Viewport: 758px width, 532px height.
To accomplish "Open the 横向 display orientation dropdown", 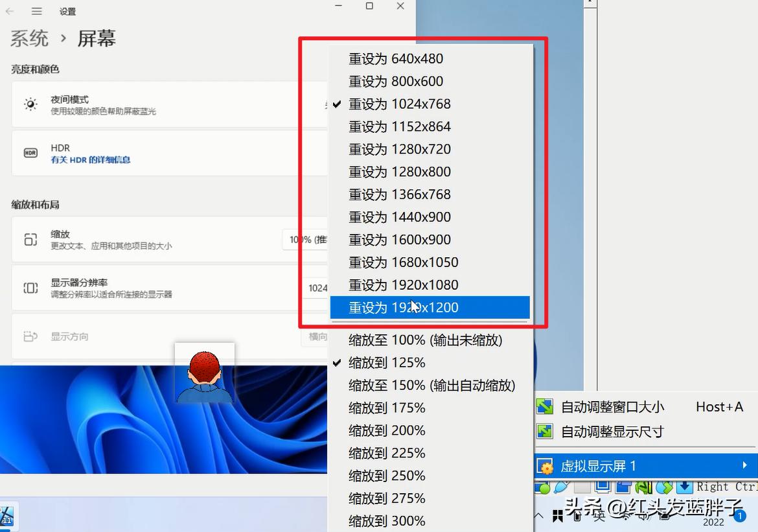I will point(317,336).
